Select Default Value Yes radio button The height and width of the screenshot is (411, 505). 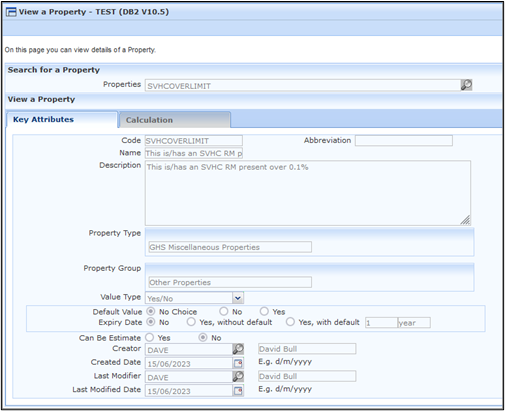coord(264,311)
